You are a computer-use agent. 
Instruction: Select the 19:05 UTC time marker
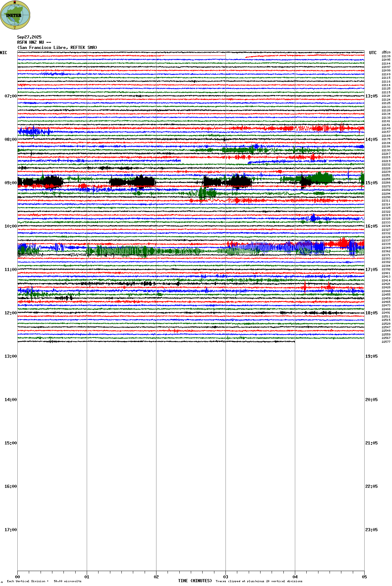[x=371, y=356]
